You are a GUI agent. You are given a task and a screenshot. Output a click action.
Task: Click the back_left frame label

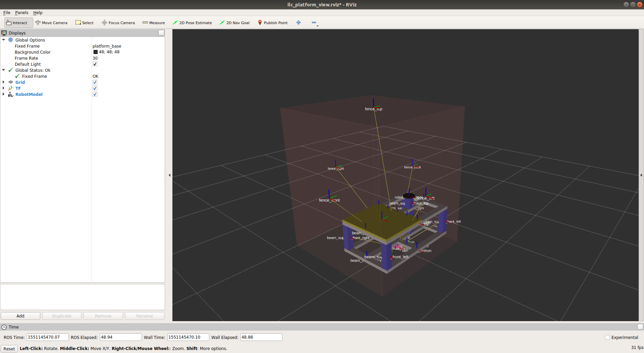[x=454, y=222]
